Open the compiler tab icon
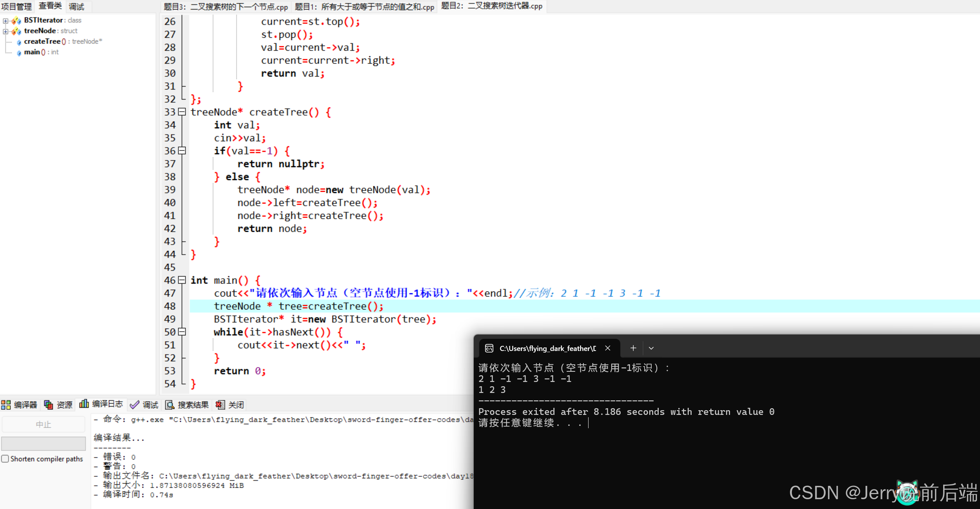The width and height of the screenshot is (980, 509). tap(6, 405)
